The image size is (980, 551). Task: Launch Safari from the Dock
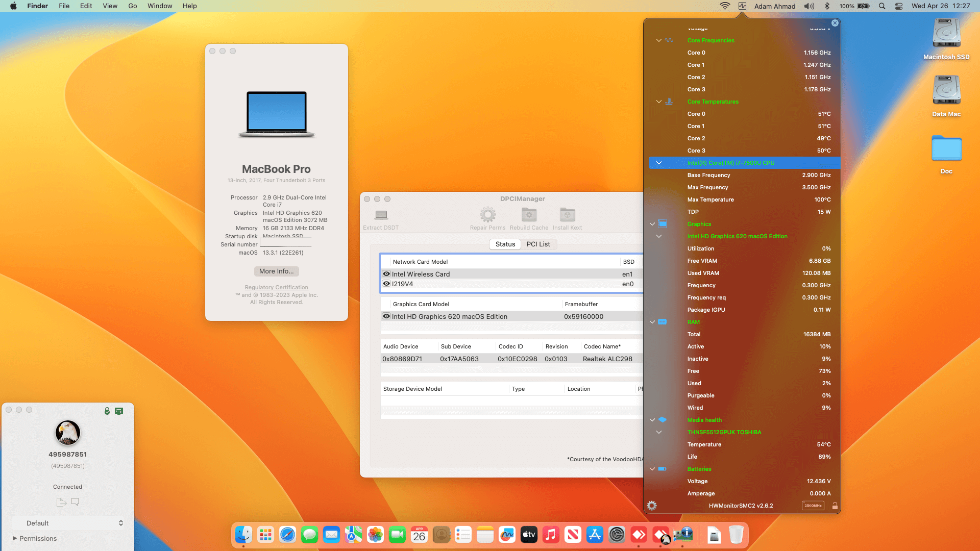tap(287, 535)
